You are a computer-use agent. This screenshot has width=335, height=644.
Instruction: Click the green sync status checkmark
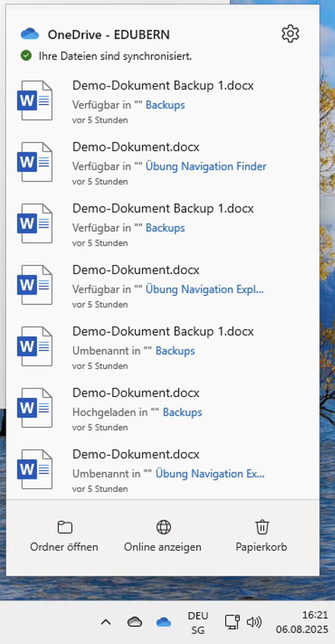coord(26,56)
